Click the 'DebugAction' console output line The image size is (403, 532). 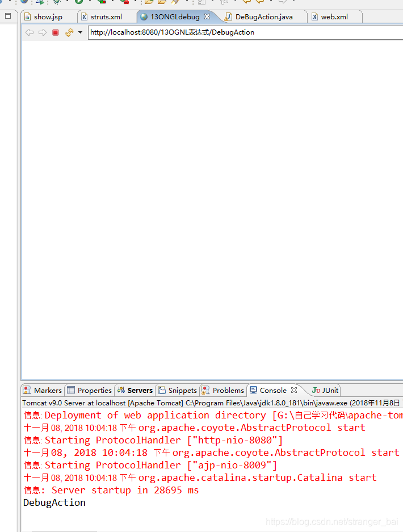[54, 502]
